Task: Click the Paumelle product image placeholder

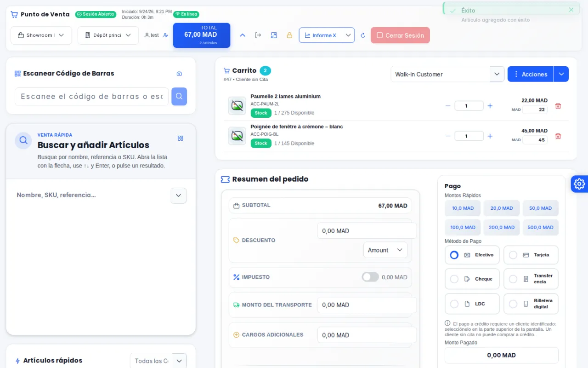Action: tap(237, 106)
